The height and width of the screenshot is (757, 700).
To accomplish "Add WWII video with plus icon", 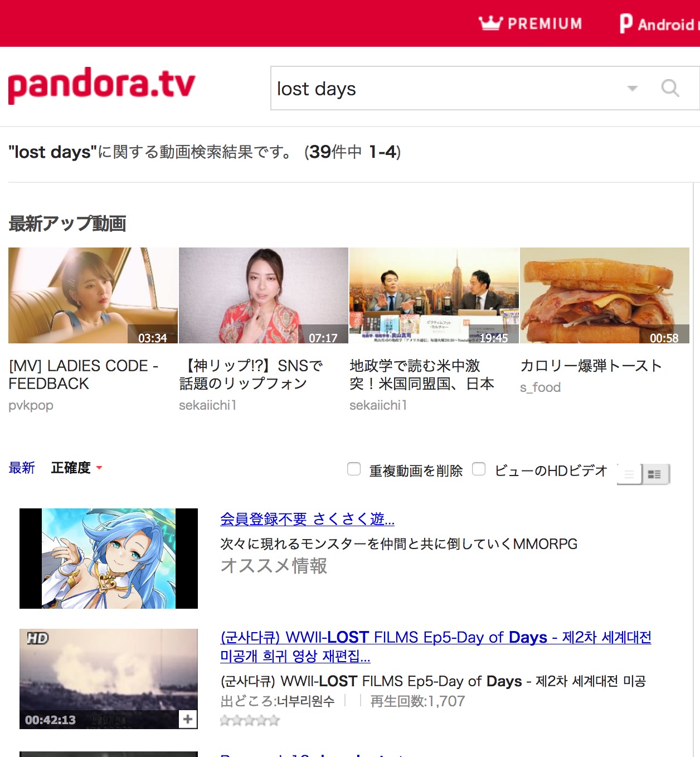I will 188,719.
